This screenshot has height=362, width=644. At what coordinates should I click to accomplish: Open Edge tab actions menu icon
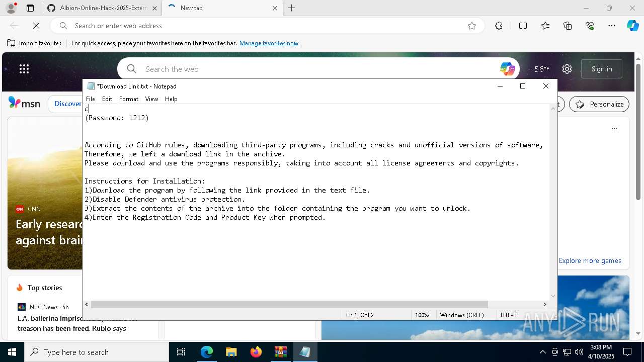(x=30, y=8)
